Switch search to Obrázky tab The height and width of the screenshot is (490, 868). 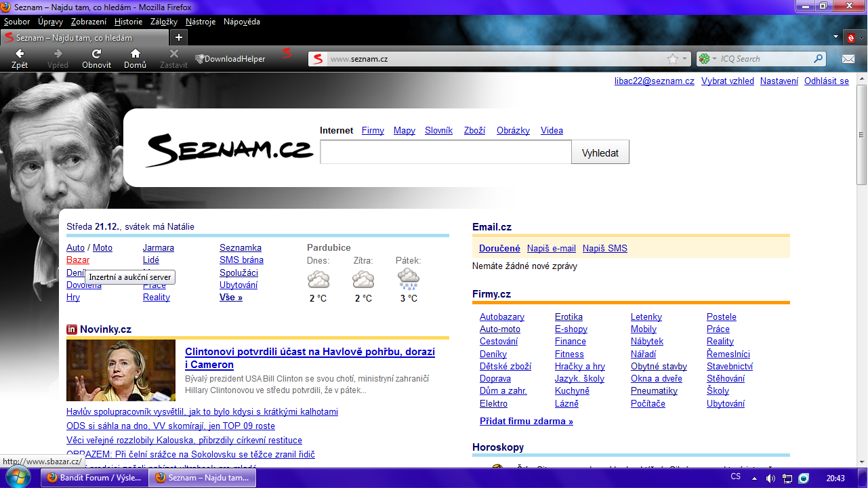[x=513, y=130]
